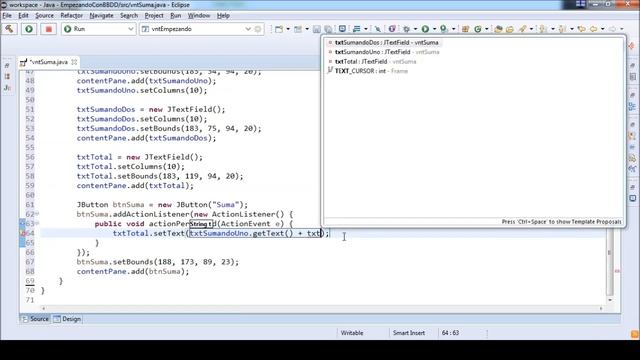Close the vntSuma.java editor tab
Screen dimensions: 640x360
pos(74,62)
